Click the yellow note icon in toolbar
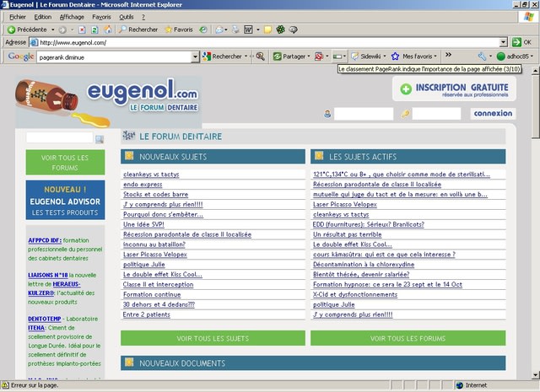 (267, 30)
